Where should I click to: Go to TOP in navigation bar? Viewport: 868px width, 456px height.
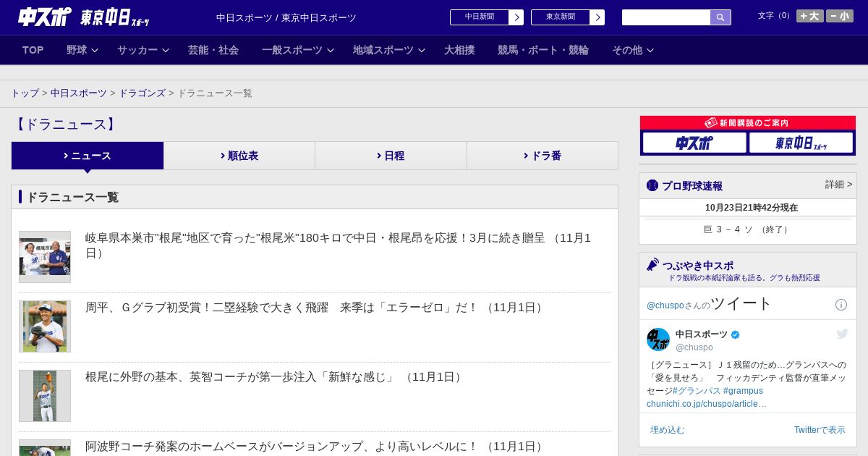click(33, 50)
